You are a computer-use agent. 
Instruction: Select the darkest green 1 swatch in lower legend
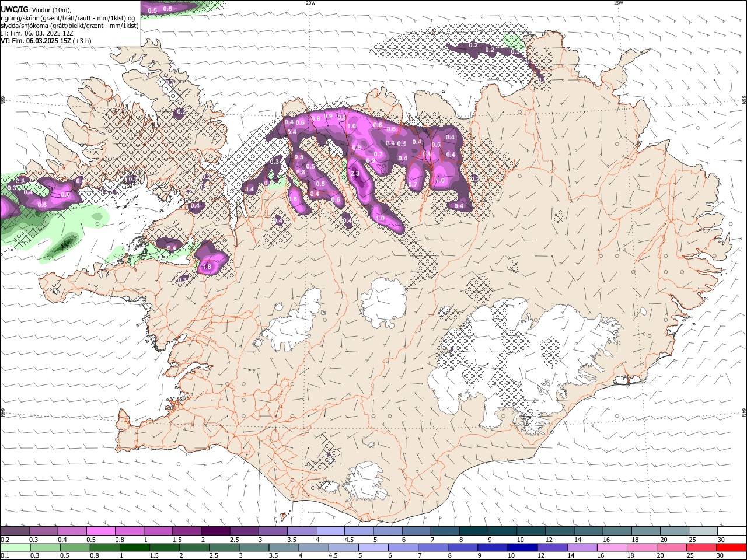coord(135,547)
